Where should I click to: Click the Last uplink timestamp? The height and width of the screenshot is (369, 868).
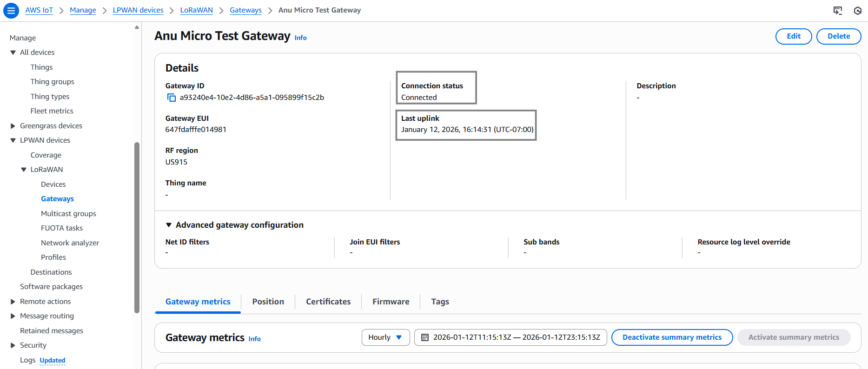click(x=467, y=130)
